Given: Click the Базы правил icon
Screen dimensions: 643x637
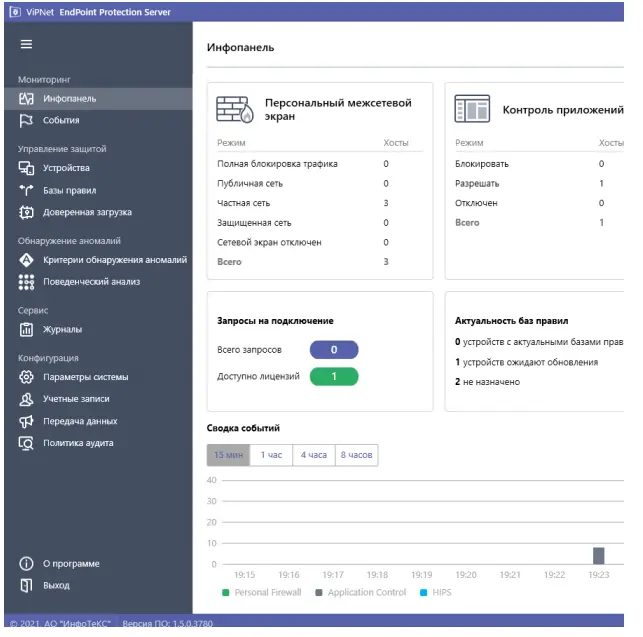Looking at the screenshot, I should (x=27, y=190).
